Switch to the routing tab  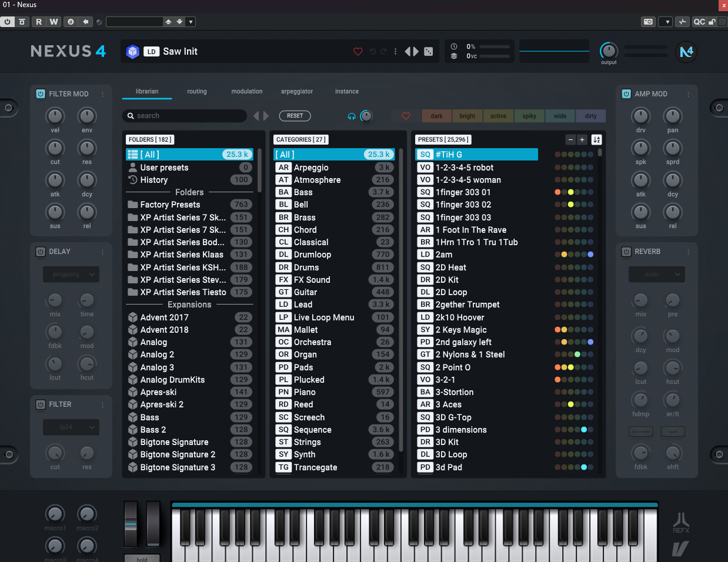click(x=197, y=92)
